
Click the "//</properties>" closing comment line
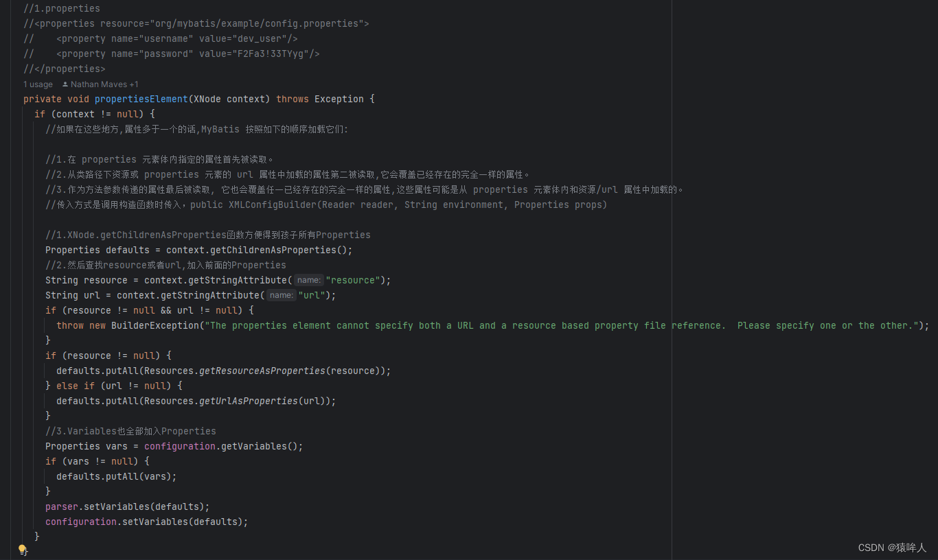[x=65, y=69]
